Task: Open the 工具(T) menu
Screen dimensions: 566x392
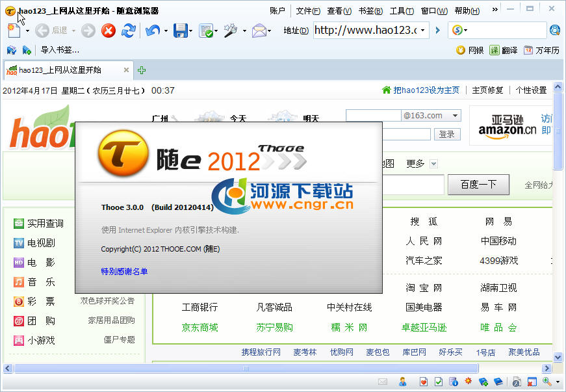Action: 402,11
